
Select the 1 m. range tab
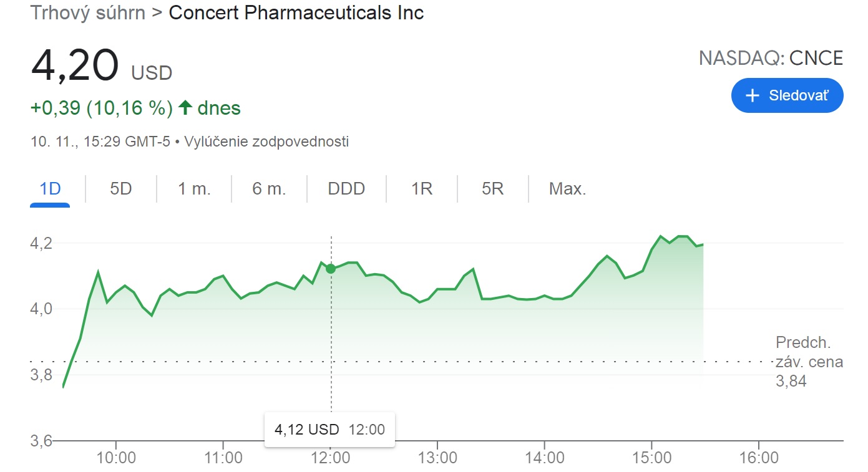194,188
